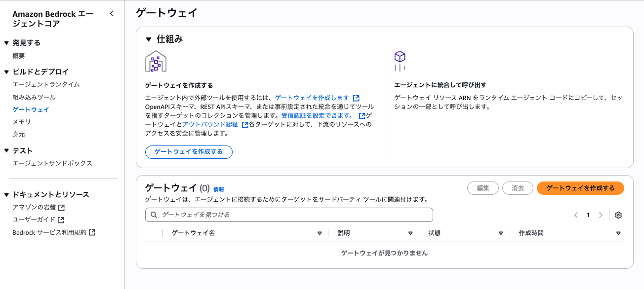The width and height of the screenshot is (644, 289).
Task: Open メモリ page
Action: point(22,122)
